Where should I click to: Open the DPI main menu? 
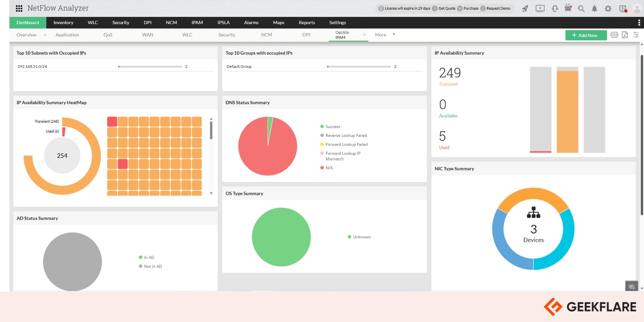(148, 23)
